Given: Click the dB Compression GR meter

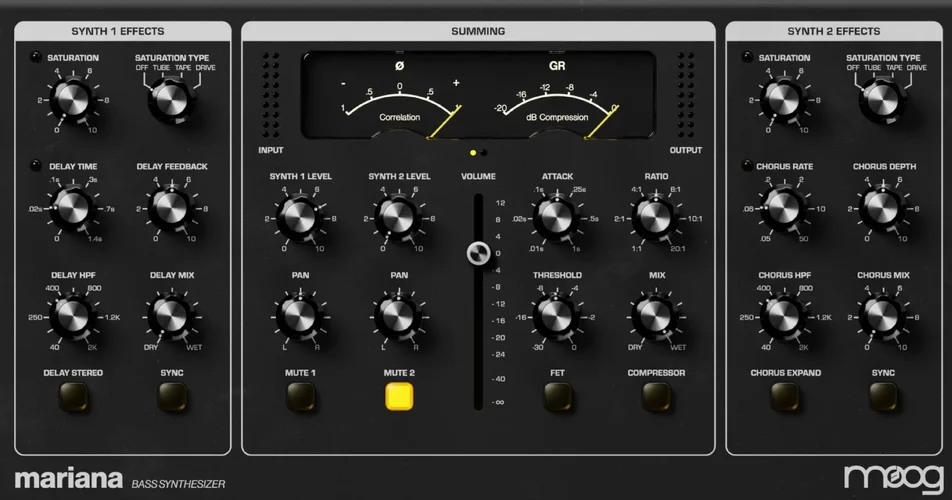Looking at the screenshot, I should [557, 100].
